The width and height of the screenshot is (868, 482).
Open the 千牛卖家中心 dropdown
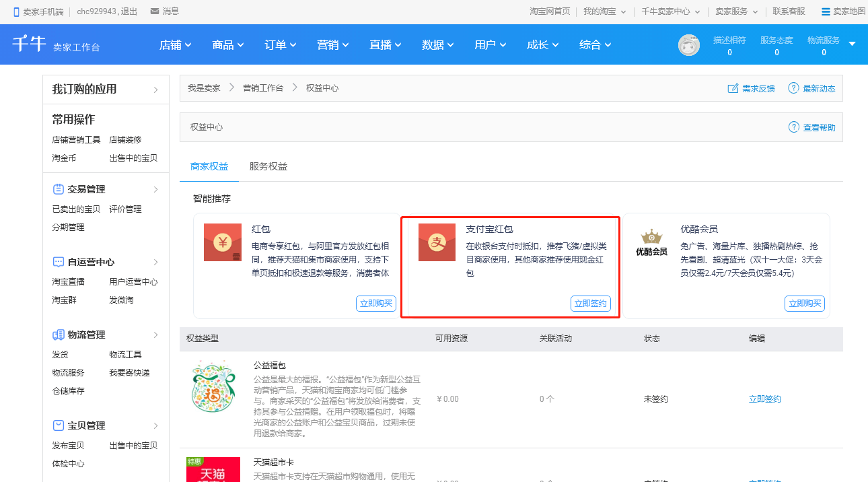(x=671, y=11)
